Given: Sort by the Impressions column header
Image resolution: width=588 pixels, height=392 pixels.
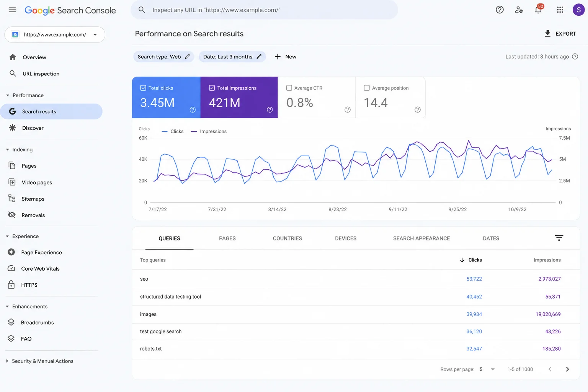Looking at the screenshot, I should coord(547,260).
